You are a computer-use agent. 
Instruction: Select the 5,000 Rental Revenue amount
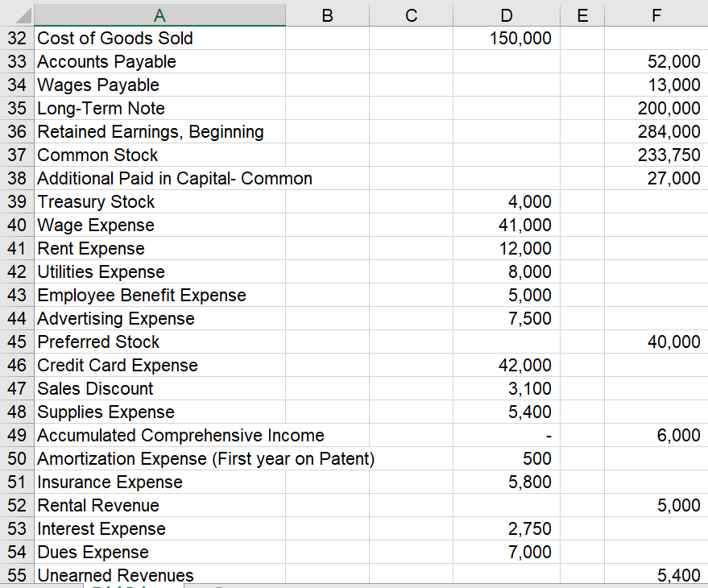coord(656,505)
